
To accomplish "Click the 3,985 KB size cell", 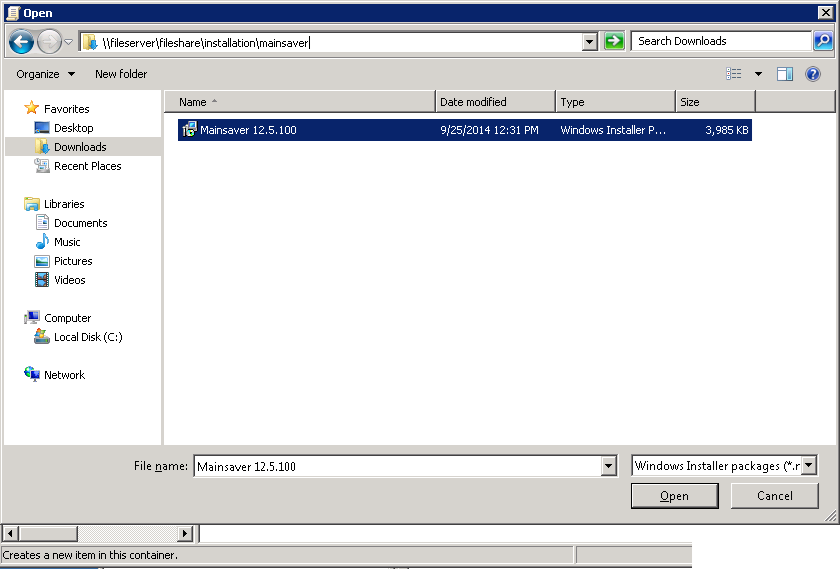I will [726, 130].
